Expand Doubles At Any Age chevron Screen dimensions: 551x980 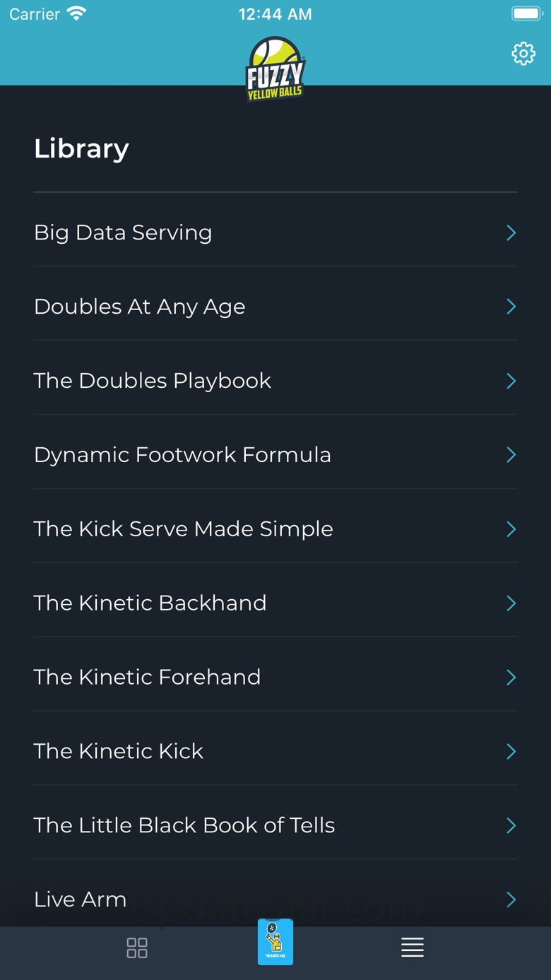point(511,307)
